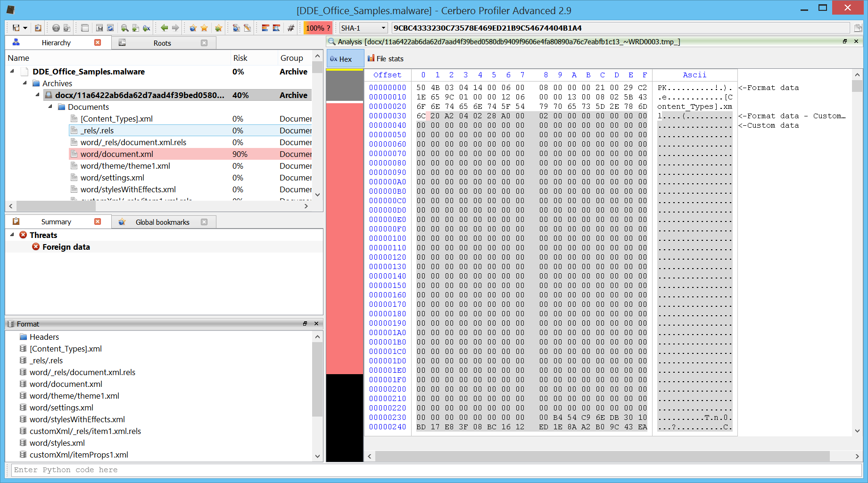Click the add-file plus toolbar icon

click(135, 28)
